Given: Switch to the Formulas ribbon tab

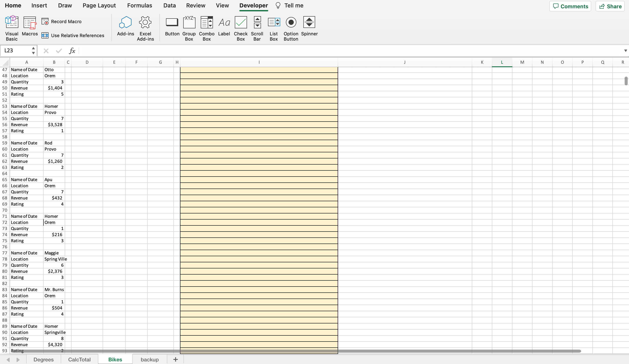Looking at the screenshot, I should click(140, 5).
